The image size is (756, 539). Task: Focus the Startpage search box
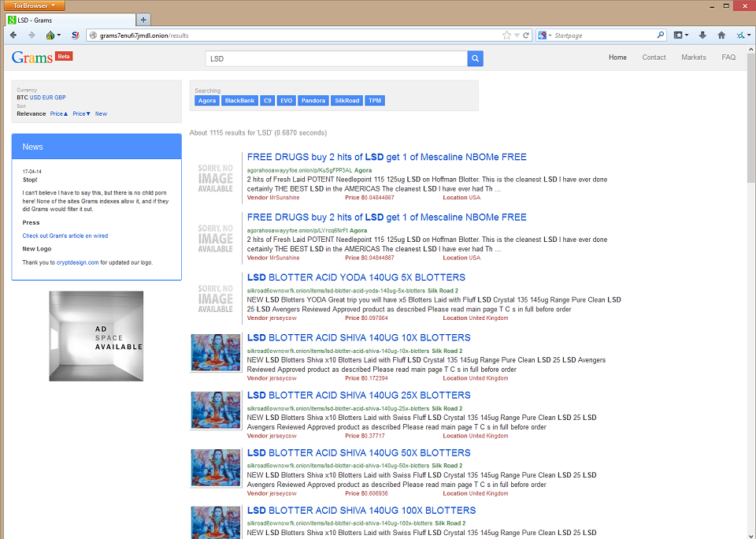(604, 35)
